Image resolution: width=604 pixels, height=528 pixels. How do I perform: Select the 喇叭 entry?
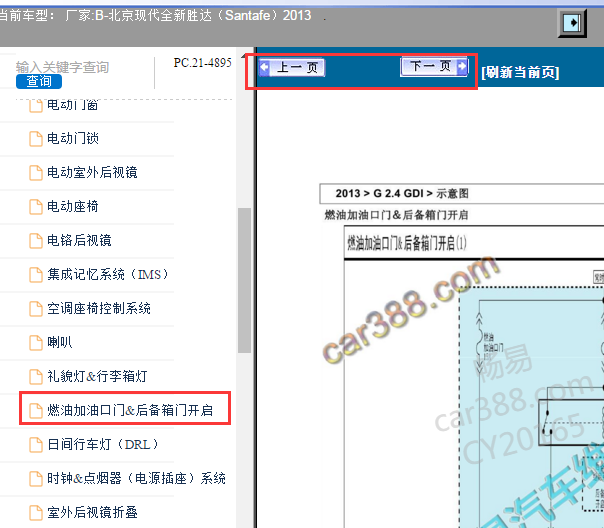[x=59, y=342]
